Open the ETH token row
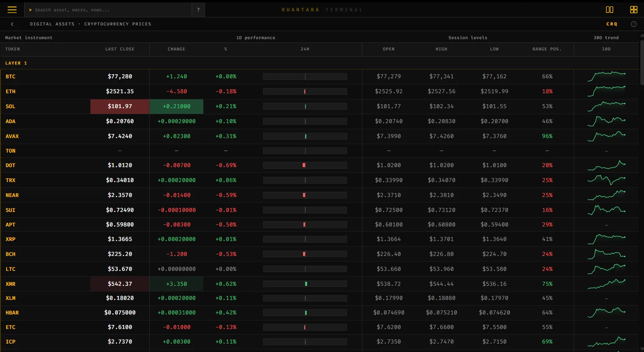This screenshot has height=352, width=644. (x=319, y=92)
